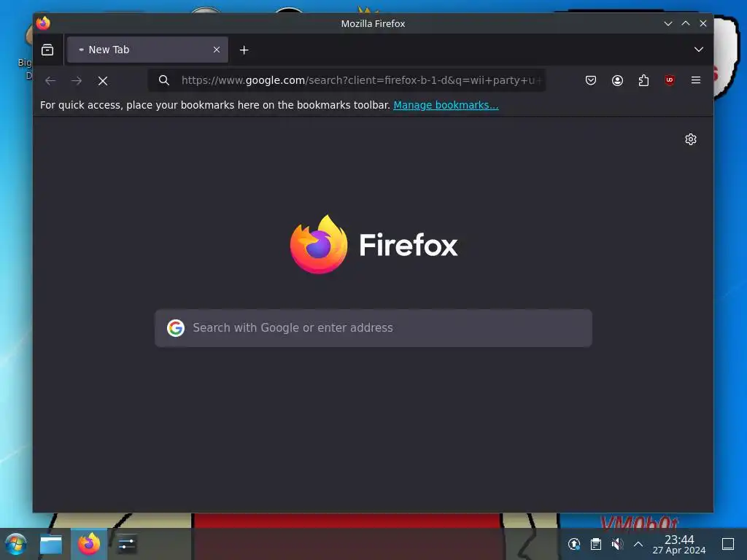Select the New Tab tab

[147, 50]
